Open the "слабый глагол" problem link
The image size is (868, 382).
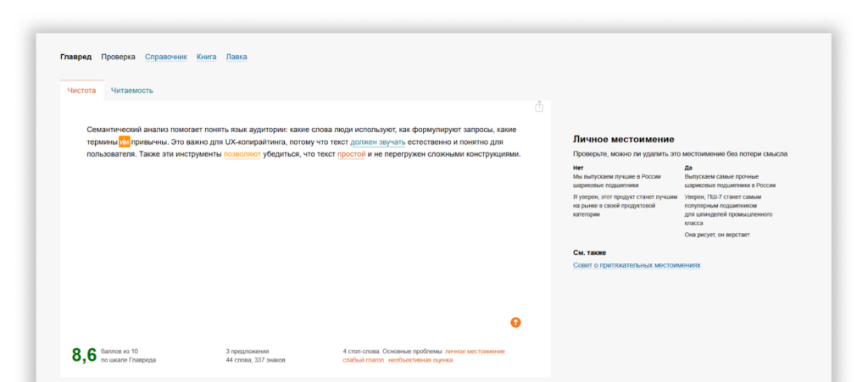363,360
